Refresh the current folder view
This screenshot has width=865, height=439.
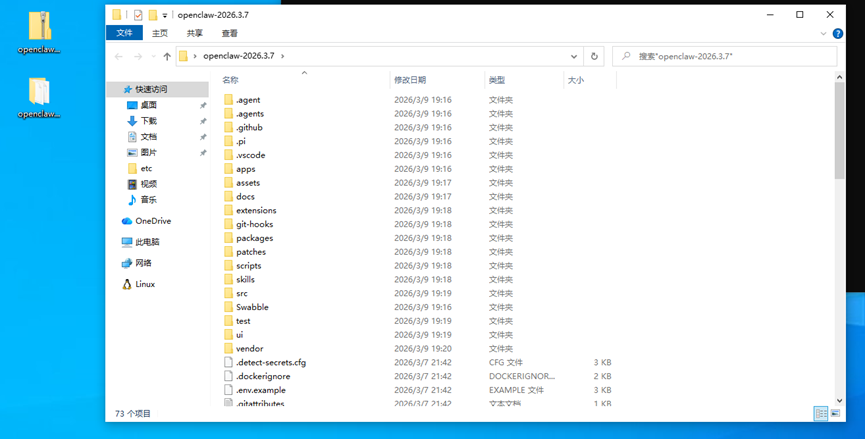tap(594, 57)
